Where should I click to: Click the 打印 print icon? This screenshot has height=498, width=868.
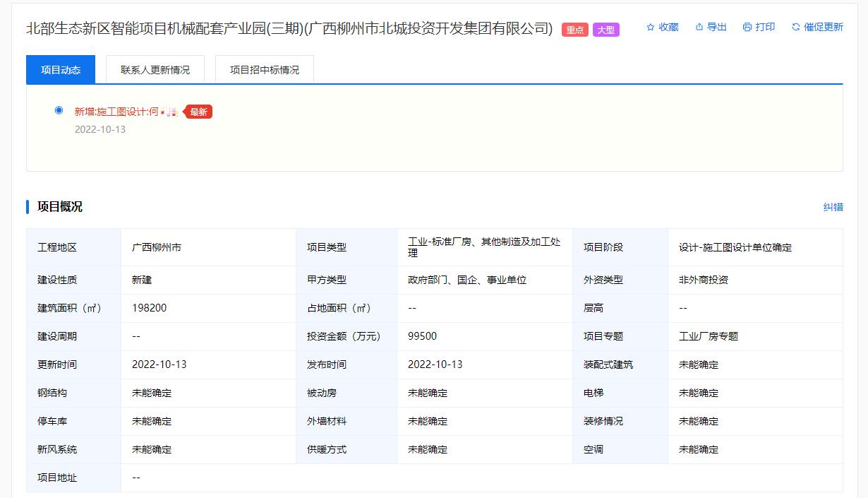point(746,27)
